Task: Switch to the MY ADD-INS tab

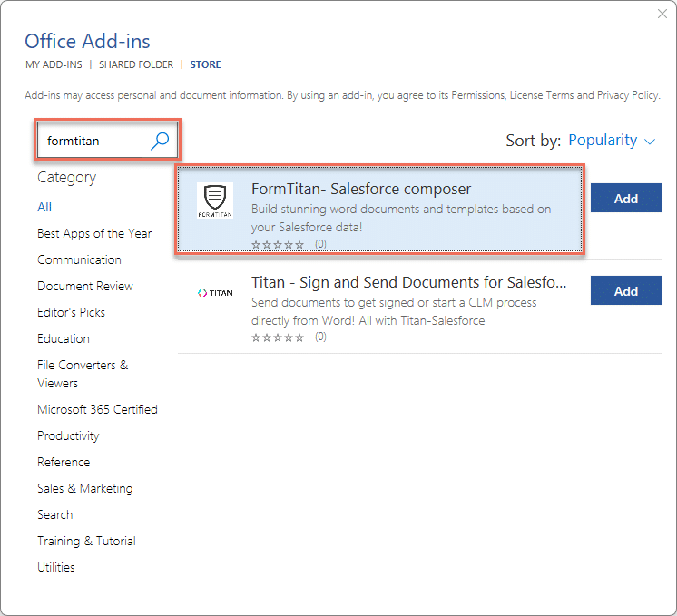Action: (x=54, y=64)
